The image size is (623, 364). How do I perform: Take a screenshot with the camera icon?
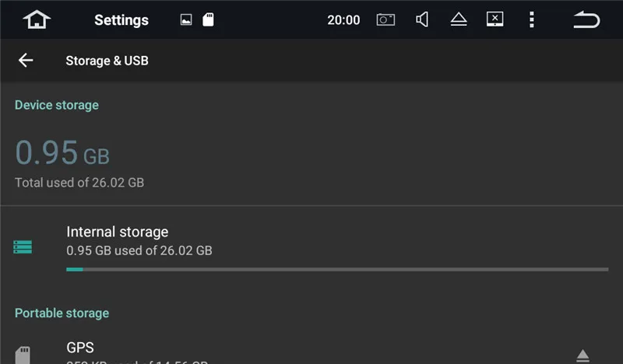pyautogui.click(x=385, y=20)
